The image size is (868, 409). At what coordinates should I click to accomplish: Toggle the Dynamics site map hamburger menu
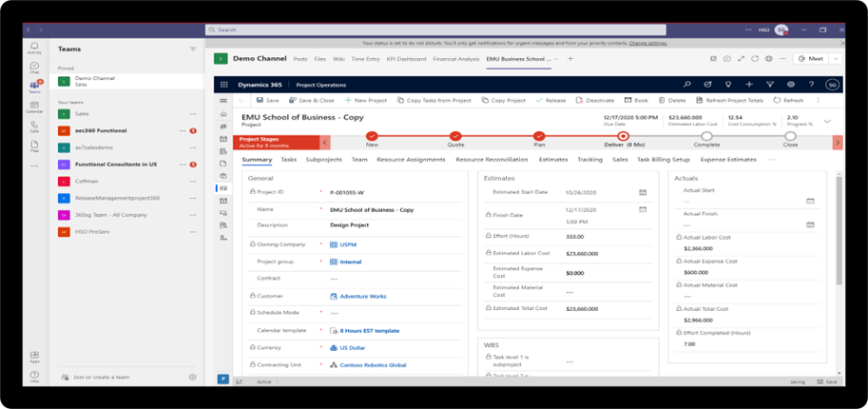click(x=223, y=101)
